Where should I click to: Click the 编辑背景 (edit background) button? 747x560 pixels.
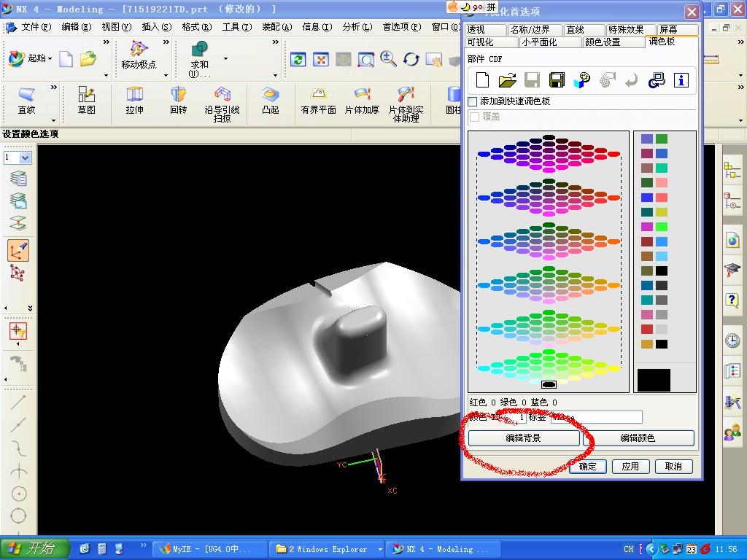point(524,438)
